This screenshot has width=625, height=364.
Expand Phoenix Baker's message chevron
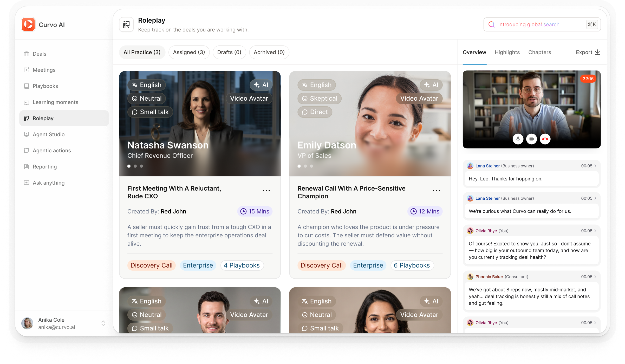[595, 277]
